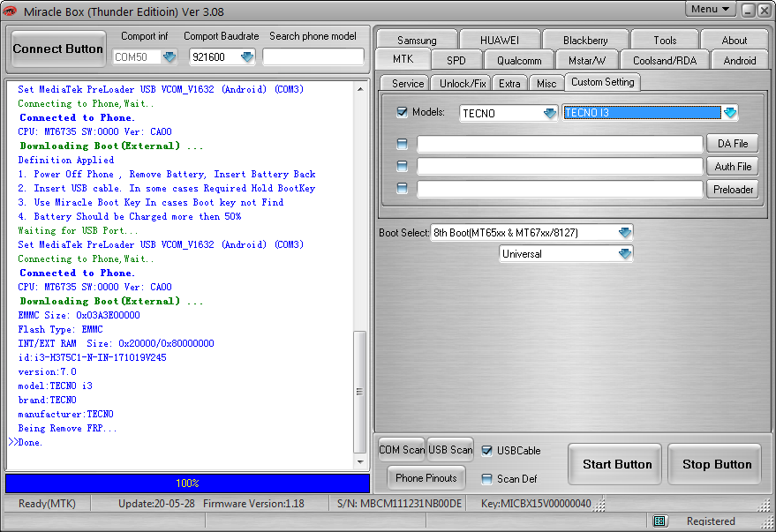
Task: Open the Misc sub-tab
Action: (546, 83)
